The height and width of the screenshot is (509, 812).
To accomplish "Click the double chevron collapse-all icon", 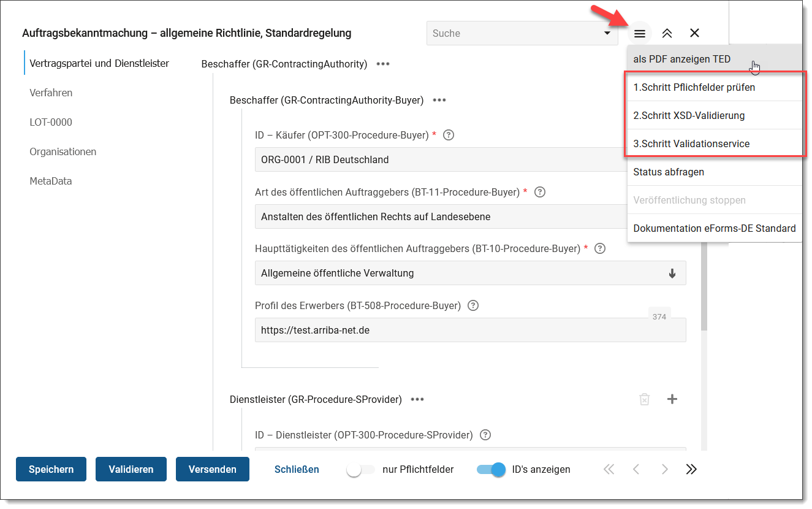I will click(667, 34).
